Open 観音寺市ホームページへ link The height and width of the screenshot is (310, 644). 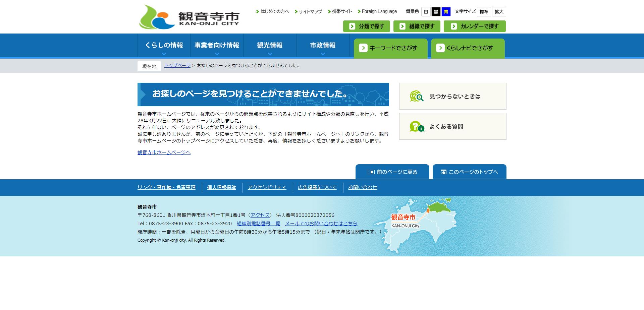[163, 152]
